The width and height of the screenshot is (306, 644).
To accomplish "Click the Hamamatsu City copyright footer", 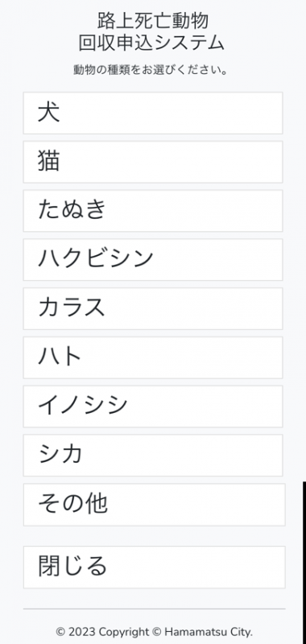I will pyautogui.click(x=154, y=631).
